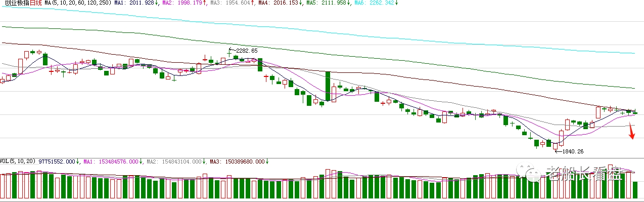This screenshot has width=644, height=202.
Task: Click the green MA5 value 2111.958
Action: tap(334, 3)
